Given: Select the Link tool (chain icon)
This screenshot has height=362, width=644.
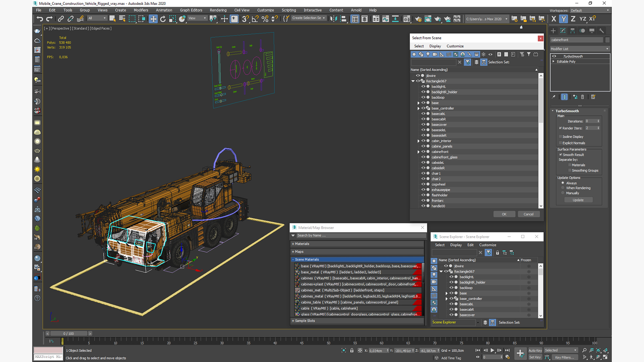Looking at the screenshot, I should (61, 19).
